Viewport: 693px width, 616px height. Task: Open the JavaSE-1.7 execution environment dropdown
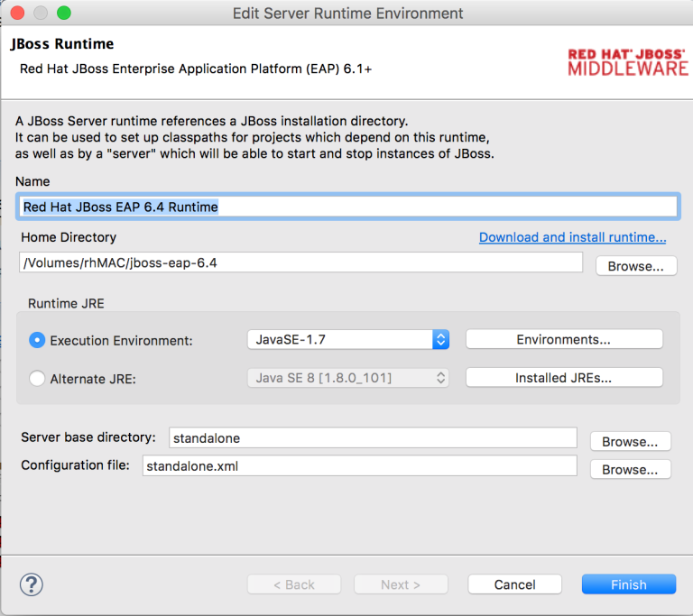[x=348, y=339]
